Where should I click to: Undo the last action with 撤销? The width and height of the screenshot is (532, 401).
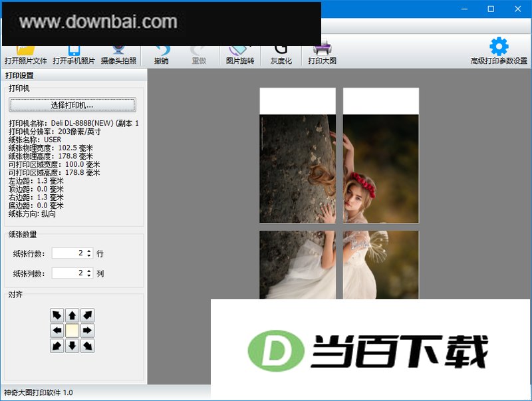(161, 55)
